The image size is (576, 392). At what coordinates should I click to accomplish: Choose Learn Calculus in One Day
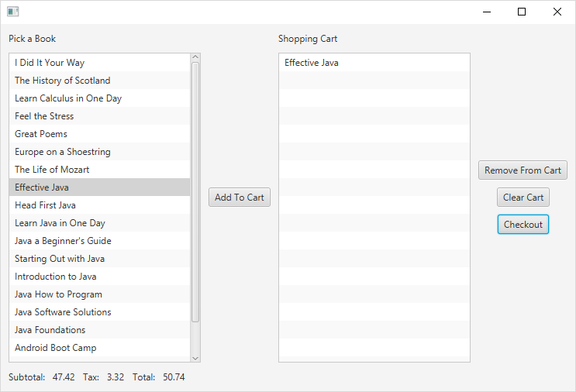[99, 98]
